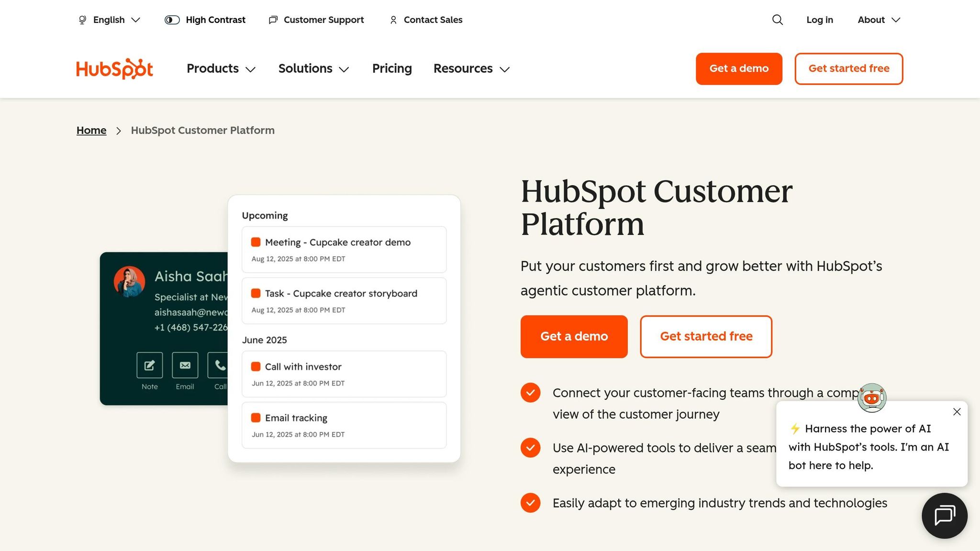Click the Email icon on contact card
The height and width of the screenshot is (551, 980).
click(185, 365)
